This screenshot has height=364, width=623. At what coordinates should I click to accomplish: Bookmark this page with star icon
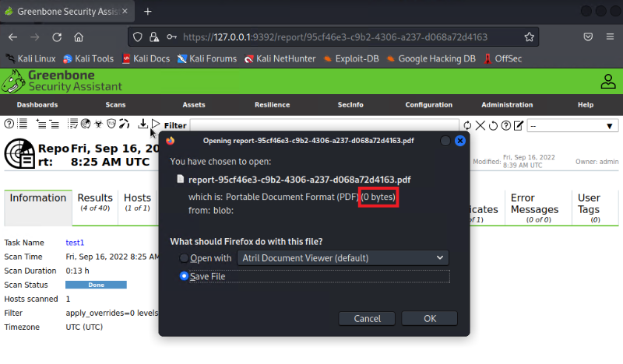pos(529,37)
